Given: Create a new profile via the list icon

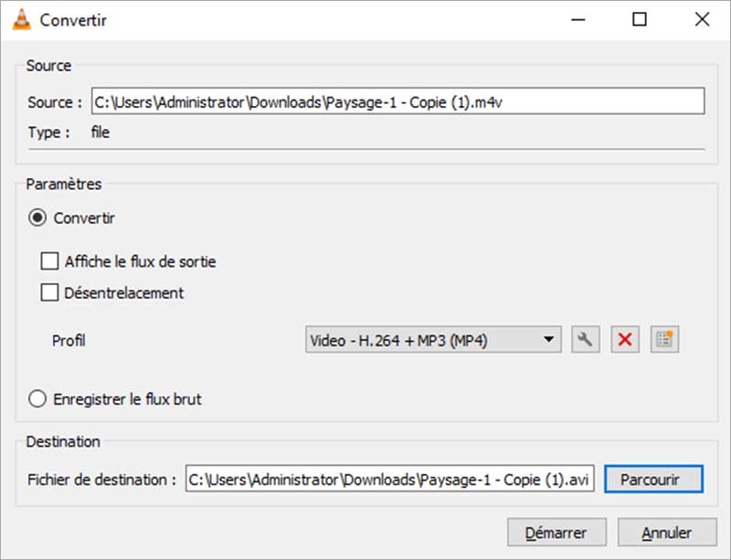Looking at the screenshot, I should (x=662, y=339).
